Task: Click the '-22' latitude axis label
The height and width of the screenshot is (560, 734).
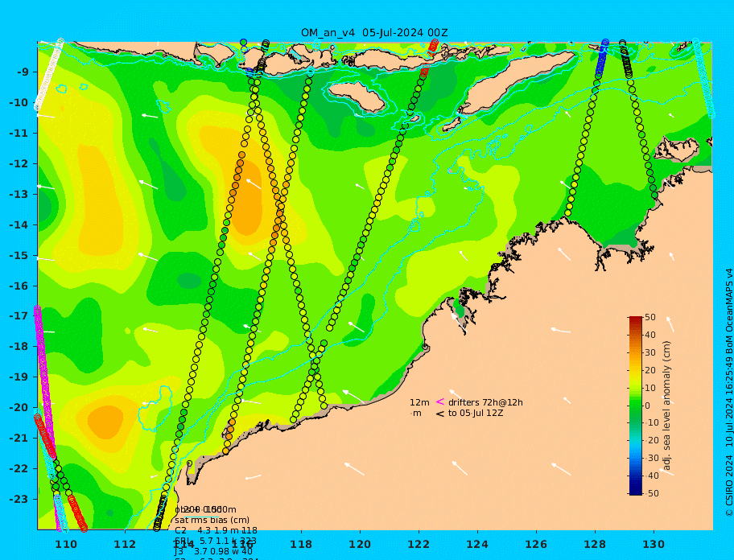Action: tap(19, 469)
